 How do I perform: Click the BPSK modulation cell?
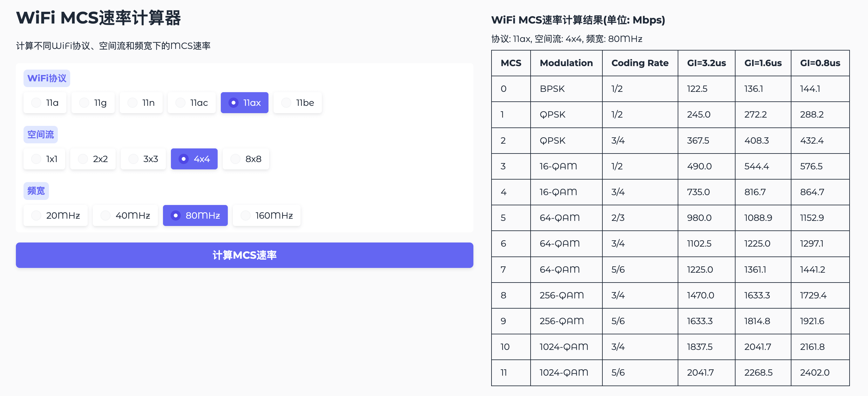tap(566, 89)
